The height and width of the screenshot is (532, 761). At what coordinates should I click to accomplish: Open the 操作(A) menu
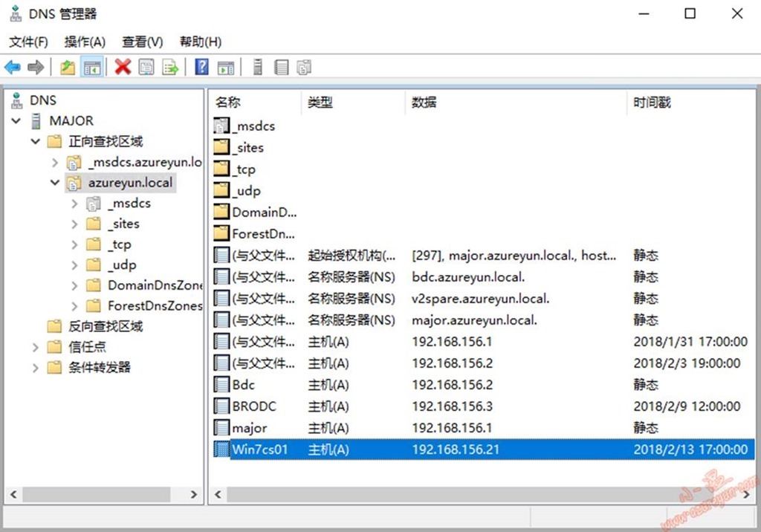(x=85, y=42)
